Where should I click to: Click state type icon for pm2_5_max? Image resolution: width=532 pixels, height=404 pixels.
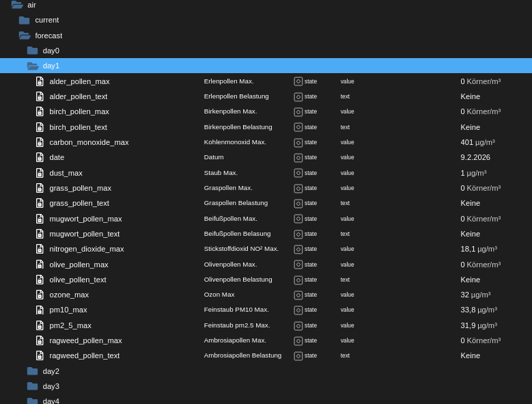298,326
